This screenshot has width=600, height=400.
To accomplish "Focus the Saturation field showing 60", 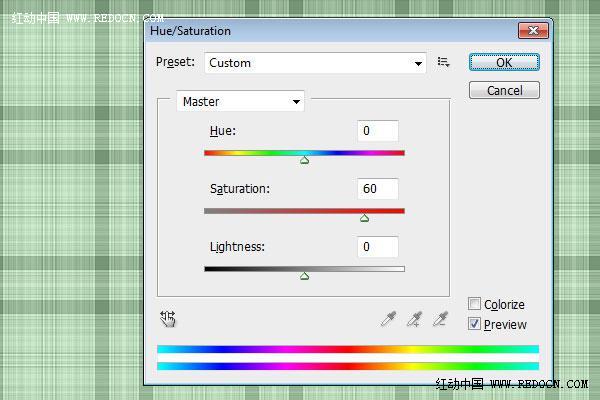I will pos(377,189).
